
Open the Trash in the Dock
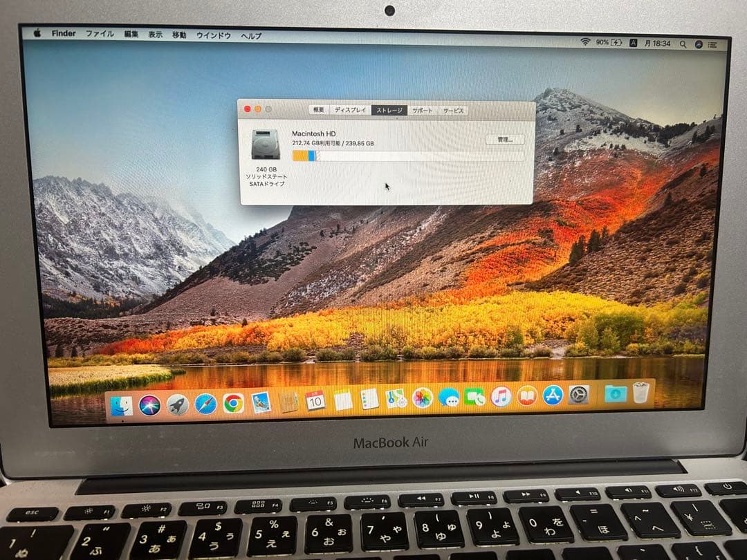641,393
